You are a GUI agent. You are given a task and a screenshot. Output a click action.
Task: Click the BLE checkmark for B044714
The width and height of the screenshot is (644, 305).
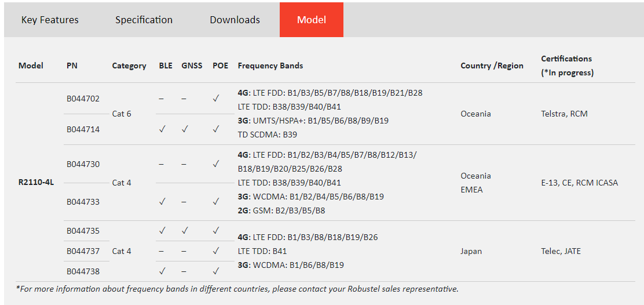click(x=163, y=129)
